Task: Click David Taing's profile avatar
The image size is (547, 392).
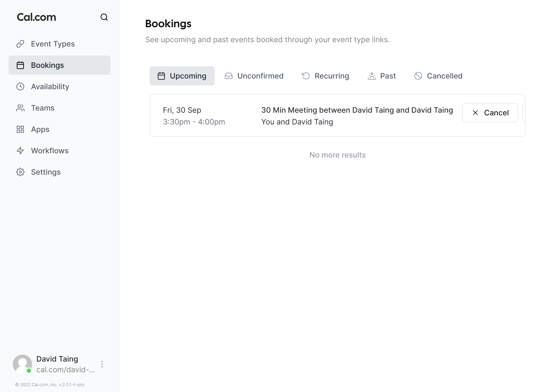Action: coord(22,364)
